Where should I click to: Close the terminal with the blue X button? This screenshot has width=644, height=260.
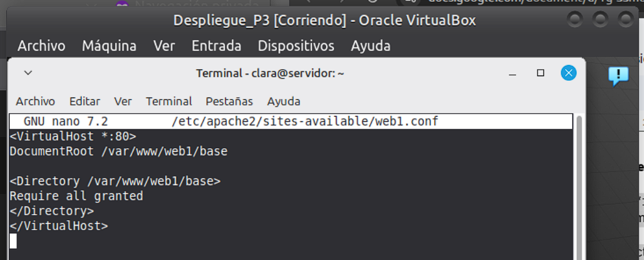568,73
